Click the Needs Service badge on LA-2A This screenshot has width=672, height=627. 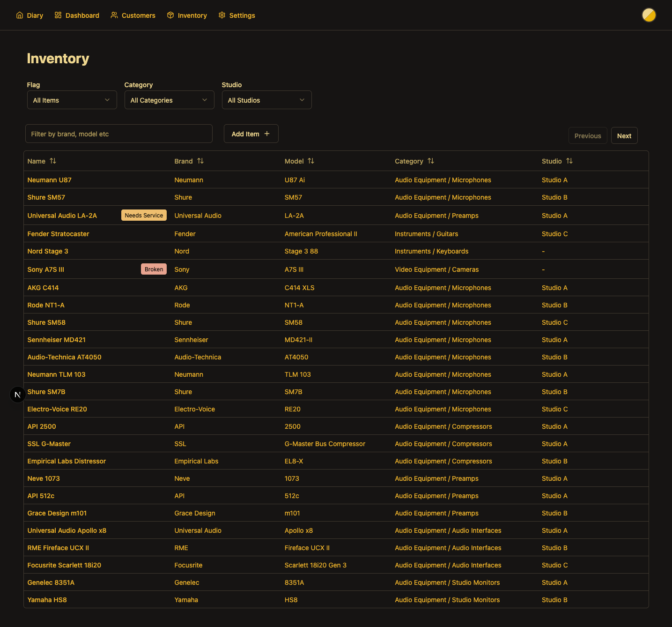point(144,215)
